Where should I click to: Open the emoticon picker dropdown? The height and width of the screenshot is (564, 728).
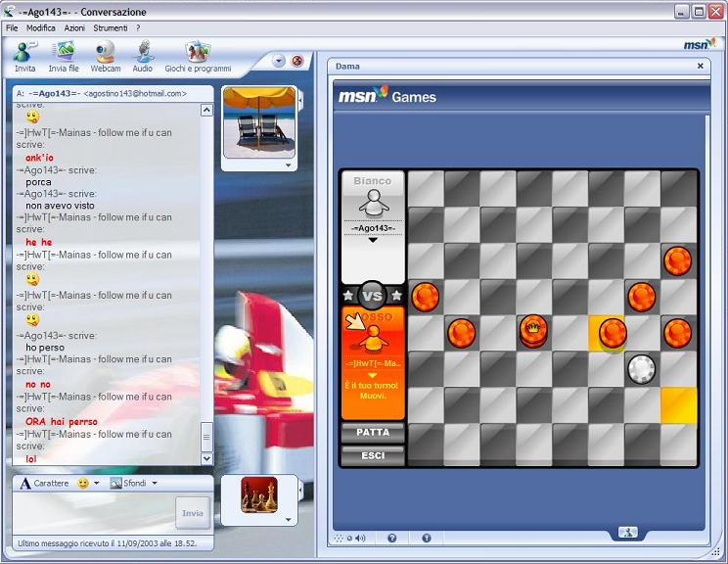88,484
